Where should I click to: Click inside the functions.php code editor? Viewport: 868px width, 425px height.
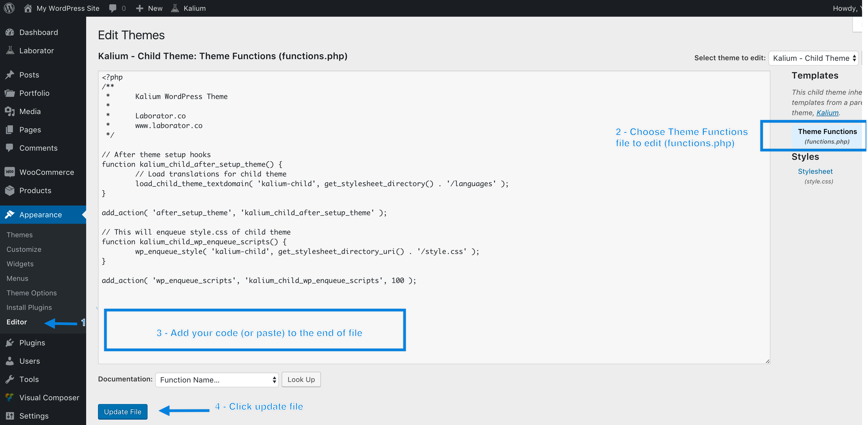(x=404, y=219)
